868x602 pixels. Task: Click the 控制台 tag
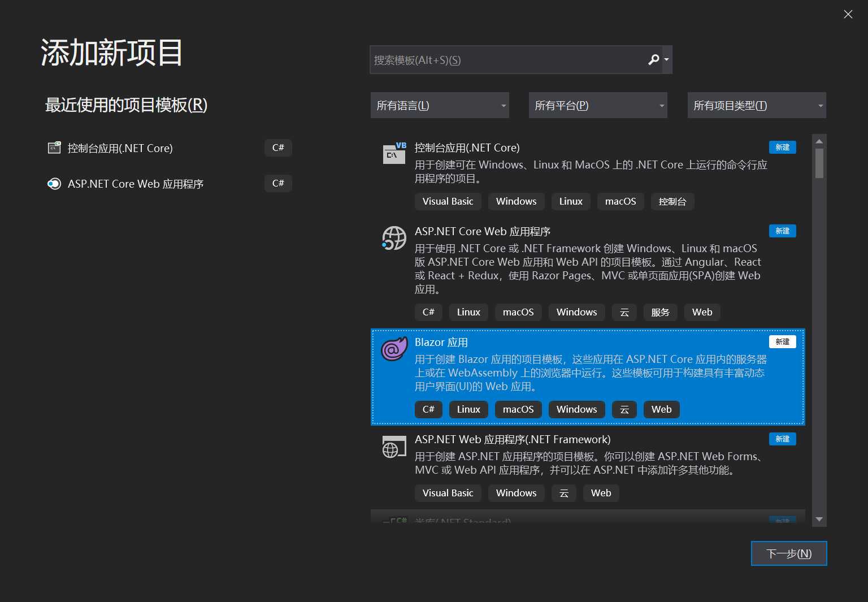(x=672, y=201)
